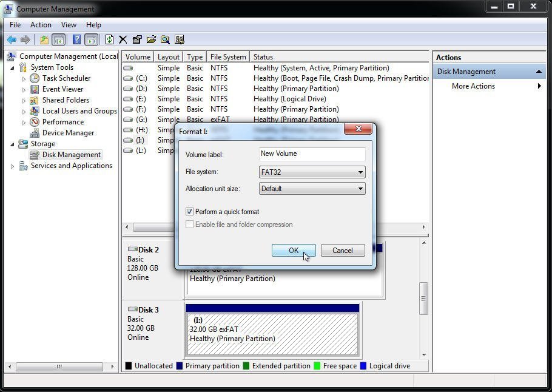The image size is (552, 392).
Task: Click the Volume label text field
Action: click(312, 154)
